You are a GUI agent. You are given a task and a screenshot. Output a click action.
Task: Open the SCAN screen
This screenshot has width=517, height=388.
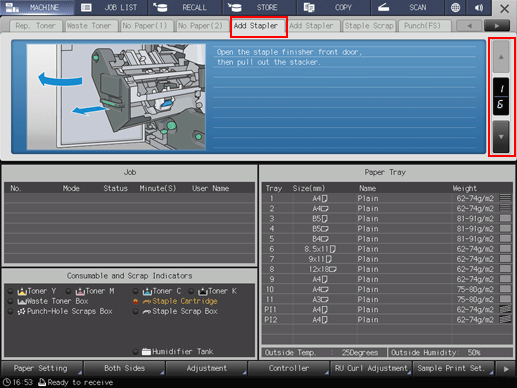click(x=407, y=7)
